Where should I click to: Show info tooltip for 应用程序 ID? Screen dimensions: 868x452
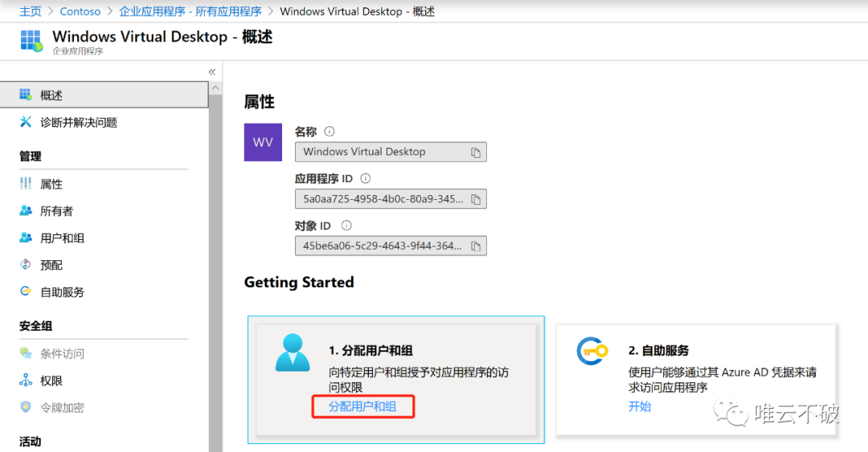366,178
